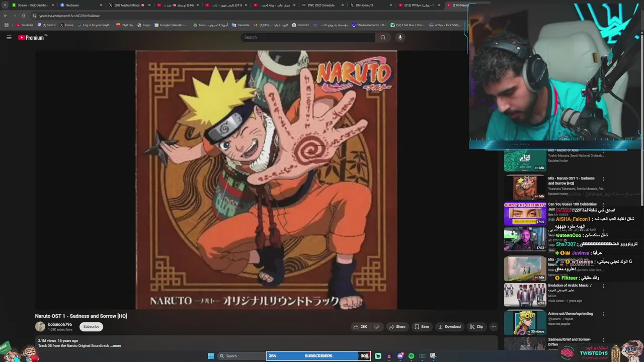Expand description with ...more
644x362 pixels.
coord(116,346)
